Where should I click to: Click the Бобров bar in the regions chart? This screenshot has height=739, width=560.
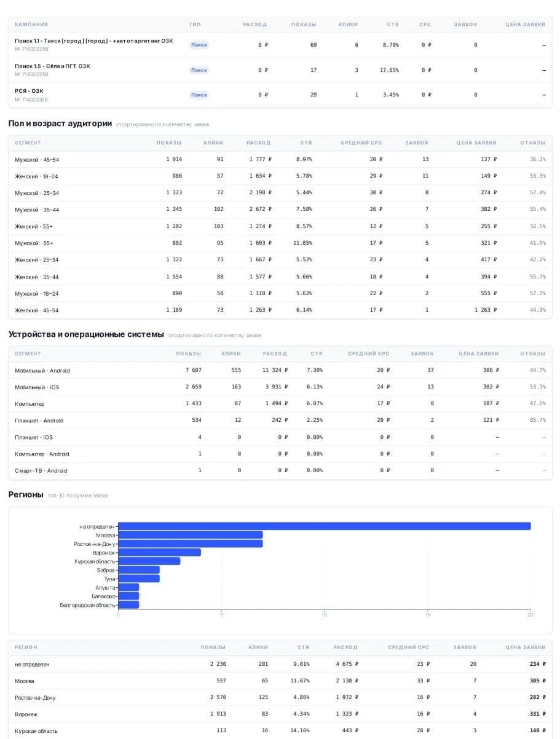tap(138, 570)
